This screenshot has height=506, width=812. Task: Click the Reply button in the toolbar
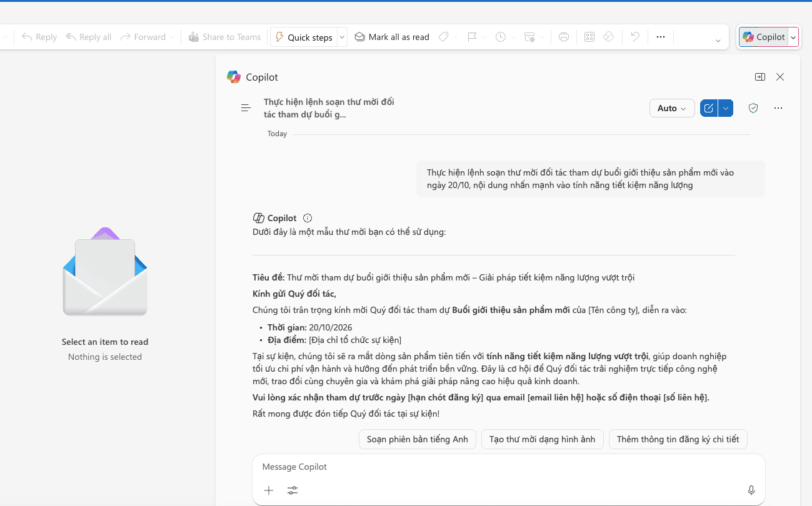tap(39, 37)
